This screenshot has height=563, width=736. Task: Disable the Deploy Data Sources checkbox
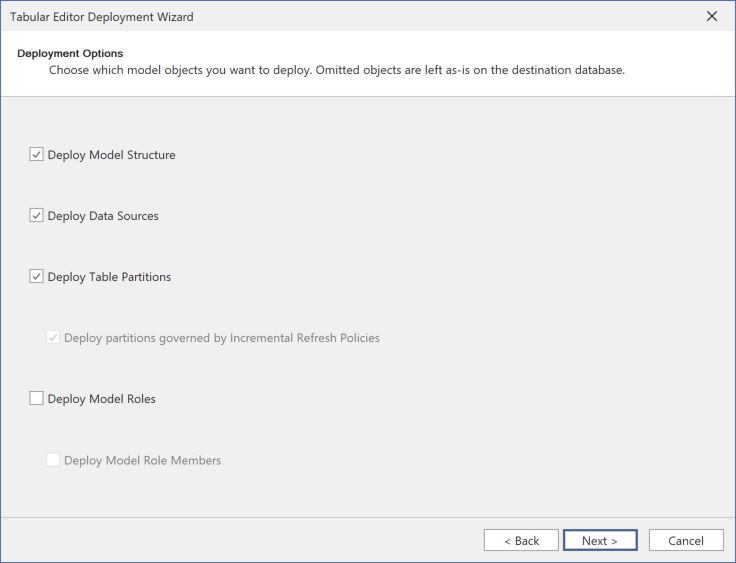click(37, 216)
